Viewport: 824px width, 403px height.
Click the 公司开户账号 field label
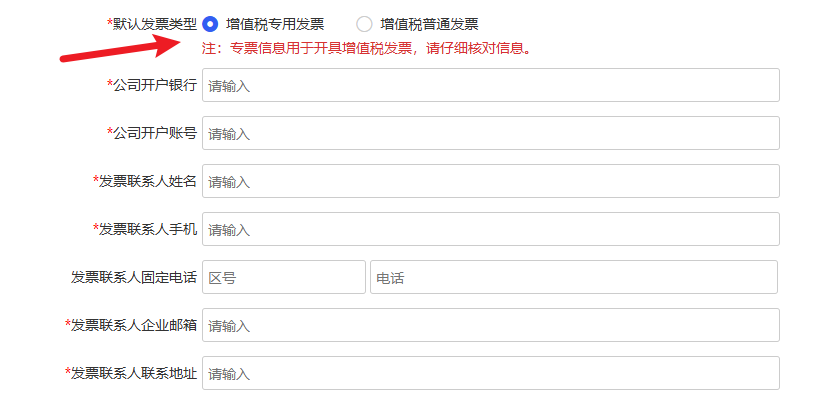pyautogui.click(x=152, y=133)
